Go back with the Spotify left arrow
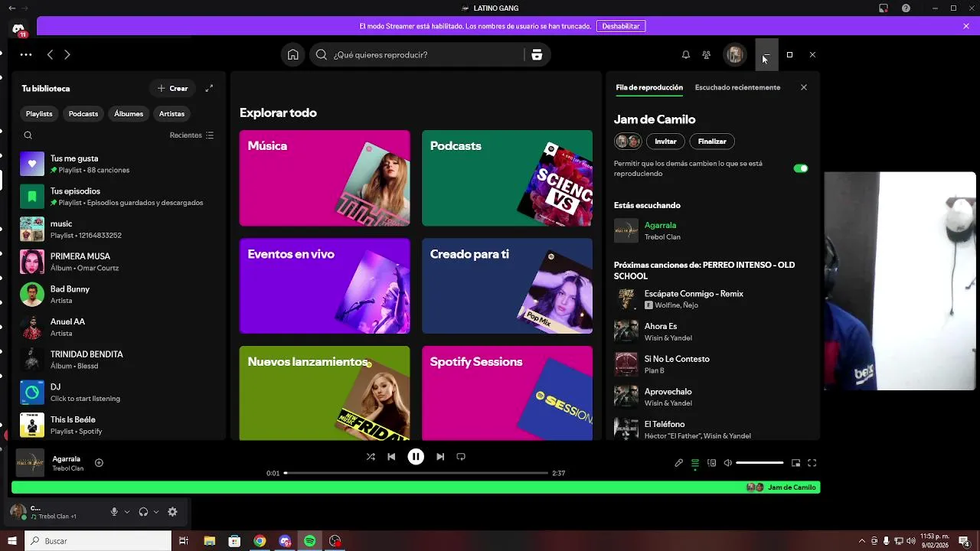The image size is (980, 551). point(50,54)
